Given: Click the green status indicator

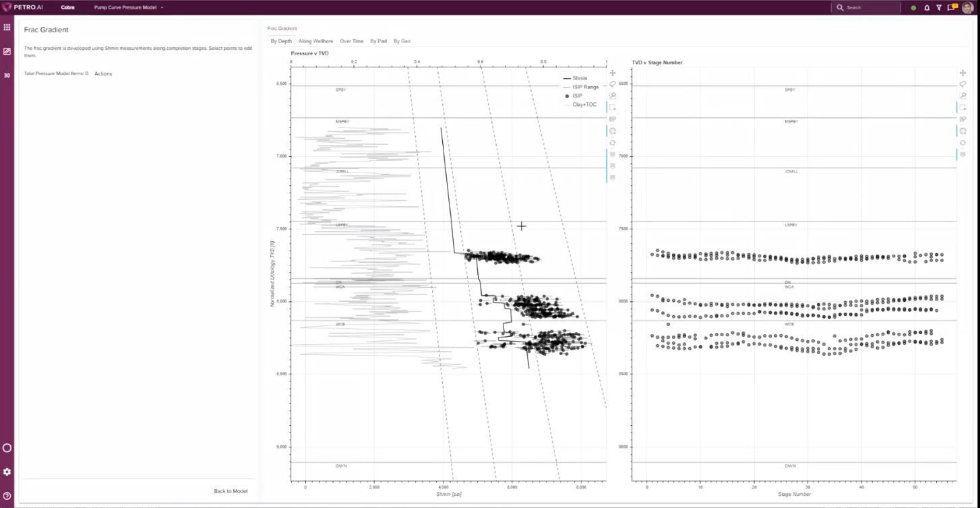Looking at the screenshot, I should tap(913, 8).
